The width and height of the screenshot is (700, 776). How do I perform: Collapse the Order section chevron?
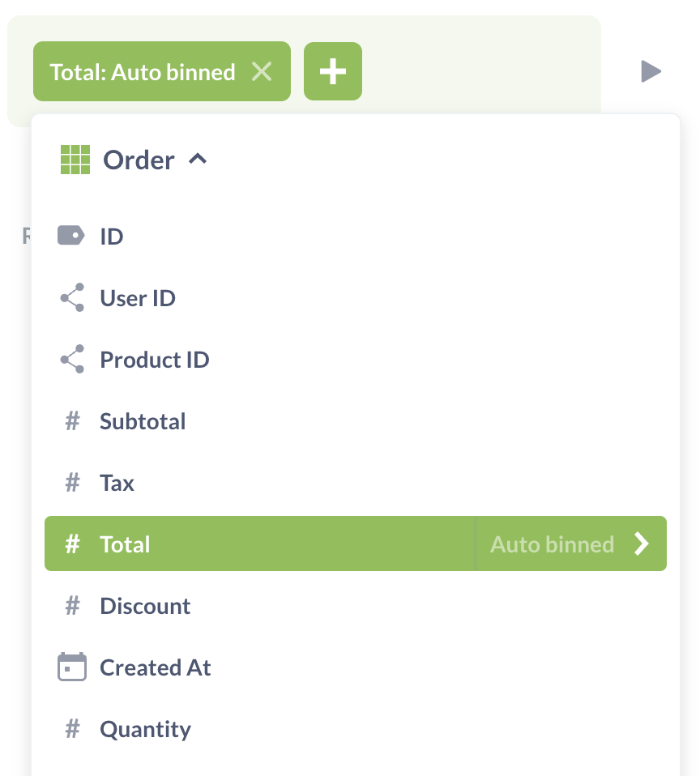(x=198, y=160)
